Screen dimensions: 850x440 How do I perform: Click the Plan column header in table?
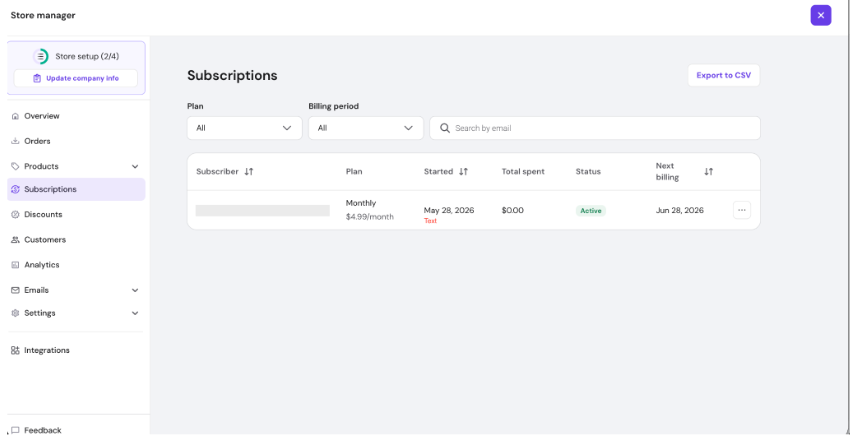[354, 171]
